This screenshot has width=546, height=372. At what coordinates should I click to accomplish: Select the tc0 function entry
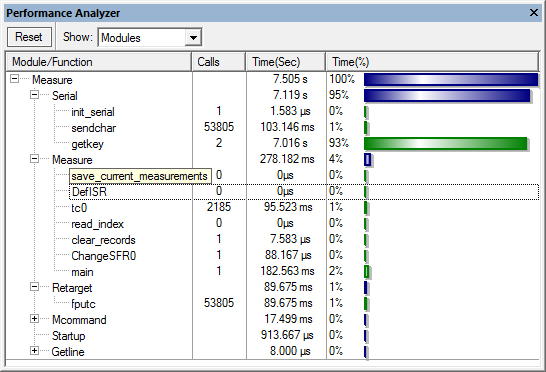click(79, 208)
